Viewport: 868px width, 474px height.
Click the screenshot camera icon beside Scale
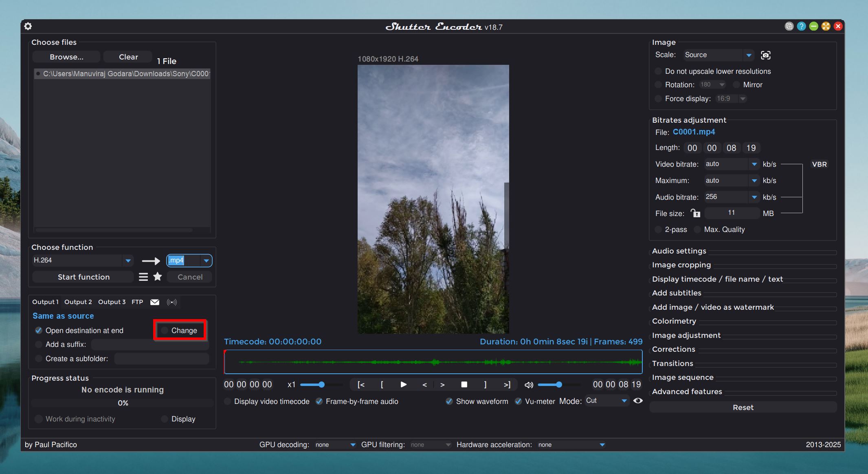[766, 55]
